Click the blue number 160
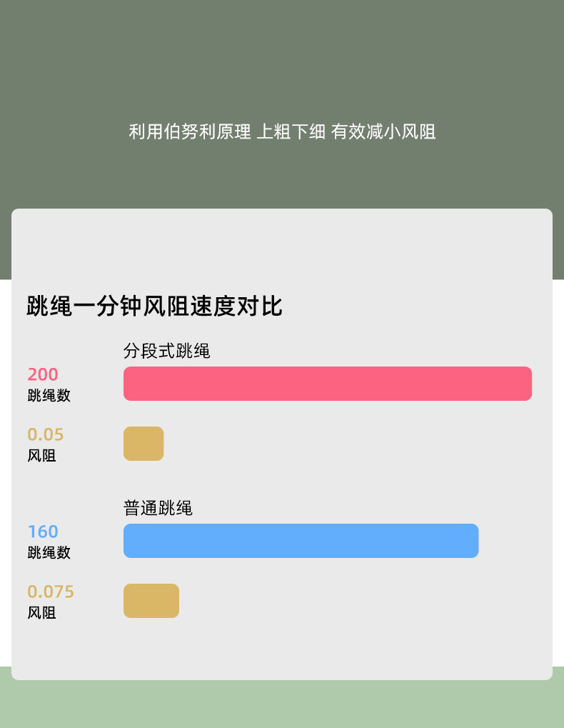Image resolution: width=564 pixels, height=728 pixels. [43, 532]
